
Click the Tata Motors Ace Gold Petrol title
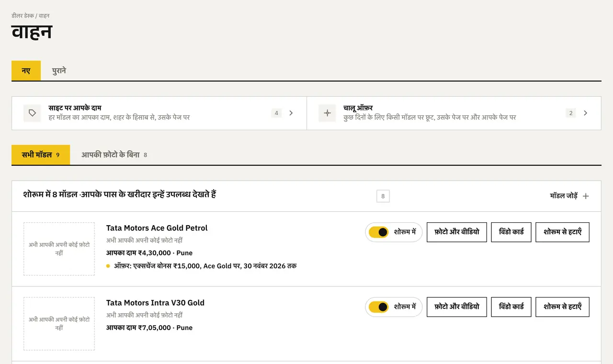point(157,228)
